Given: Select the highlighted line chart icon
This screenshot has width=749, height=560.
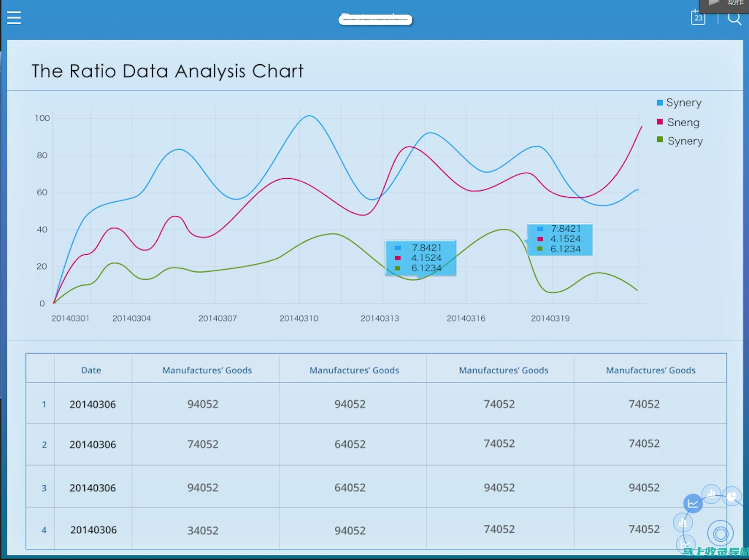Looking at the screenshot, I should (693, 503).
